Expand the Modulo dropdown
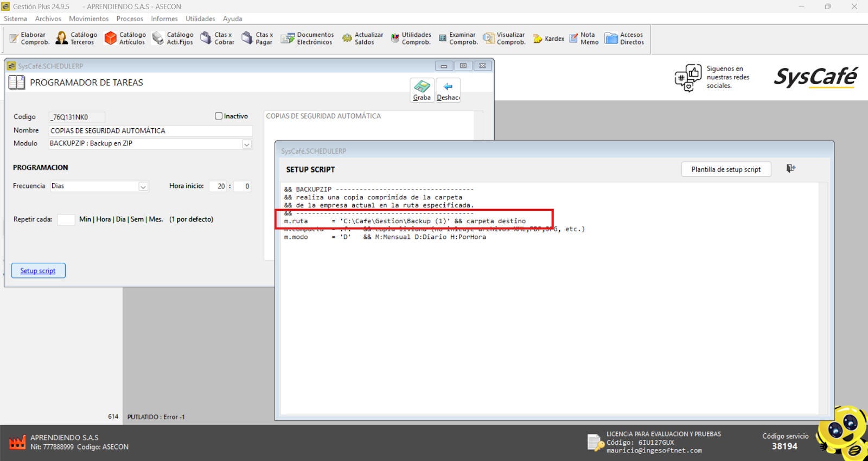 247,144
